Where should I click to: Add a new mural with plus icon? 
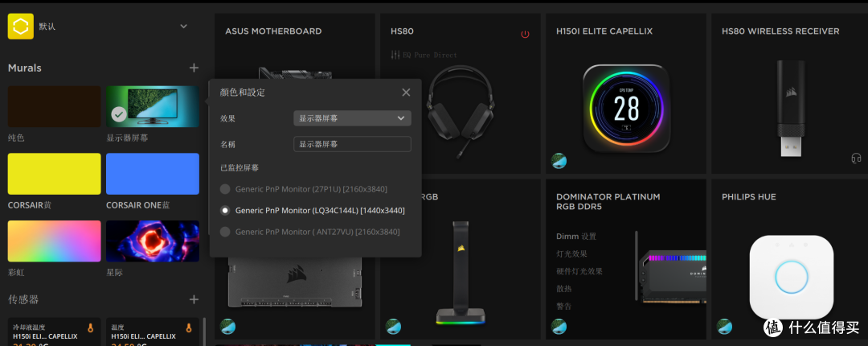pos(194,68)
